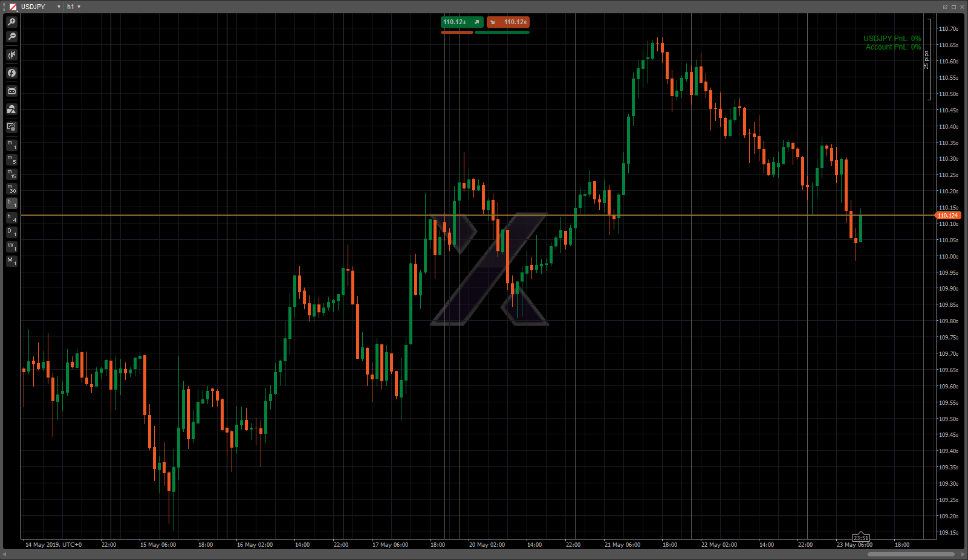The image size is (968, 560).
Task: Open the USDJPY symbol dropdown
Action: point(59,7)
